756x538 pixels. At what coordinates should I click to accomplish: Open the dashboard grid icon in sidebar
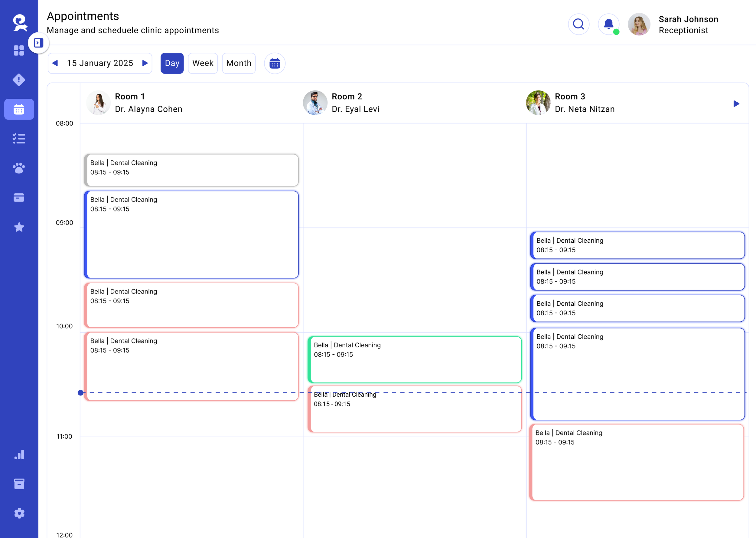click(19, 51)
